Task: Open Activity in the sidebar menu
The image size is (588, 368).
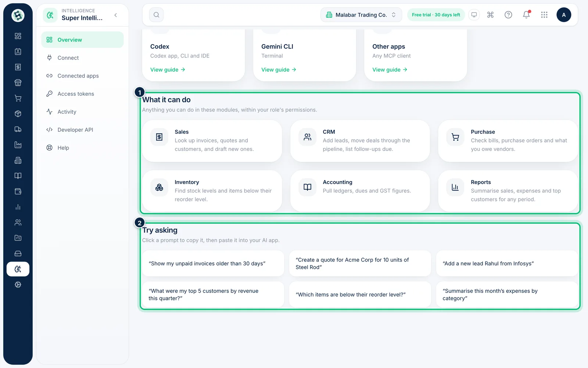Action: click(82, 112)
